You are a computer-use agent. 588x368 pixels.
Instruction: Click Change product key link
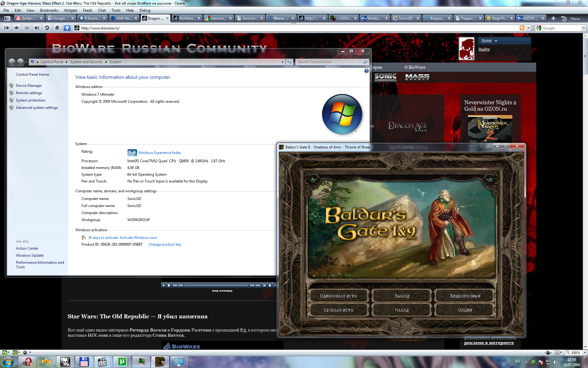(x=165, y=244)
